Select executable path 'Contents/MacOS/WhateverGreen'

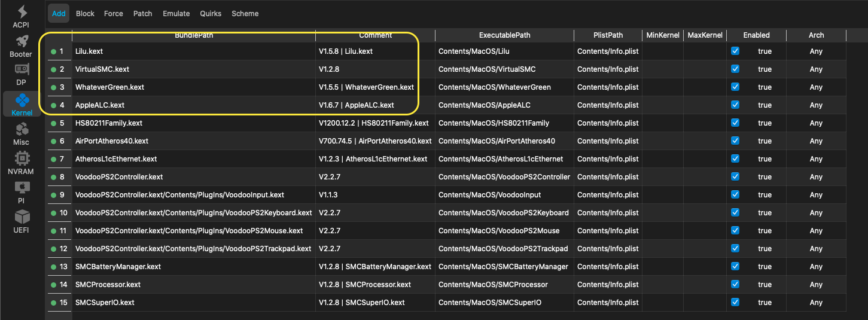(x=504, y=87)
